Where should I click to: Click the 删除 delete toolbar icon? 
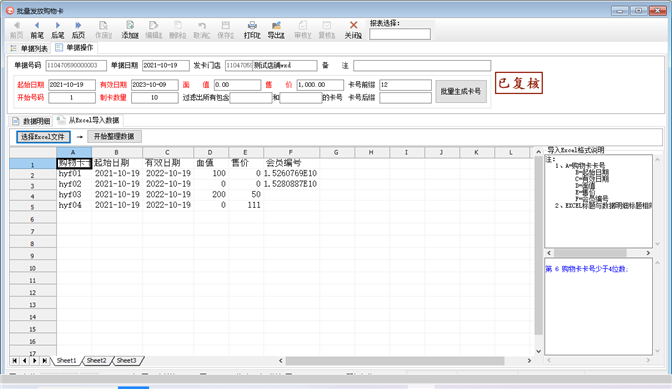(x=177, y=30)
